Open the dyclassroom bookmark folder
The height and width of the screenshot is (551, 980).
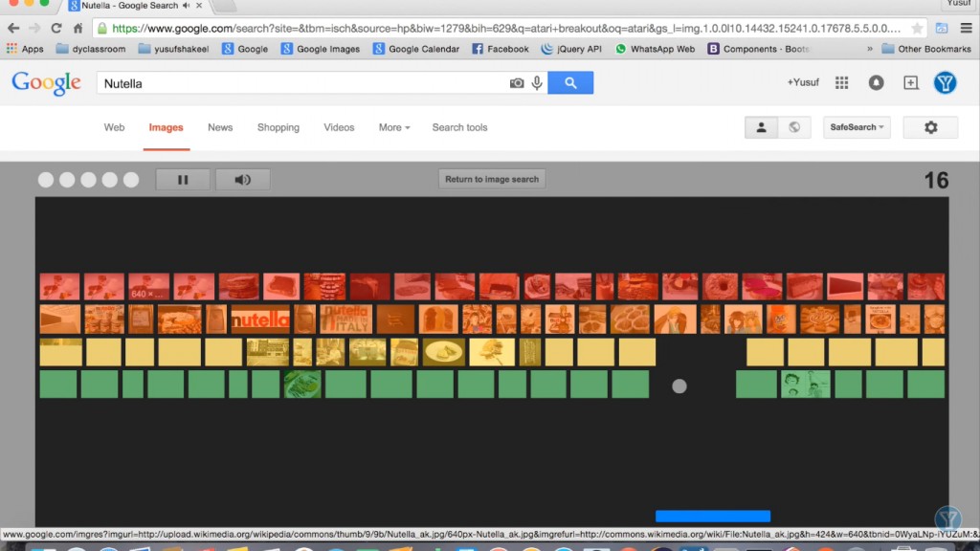tap(91, 49)
